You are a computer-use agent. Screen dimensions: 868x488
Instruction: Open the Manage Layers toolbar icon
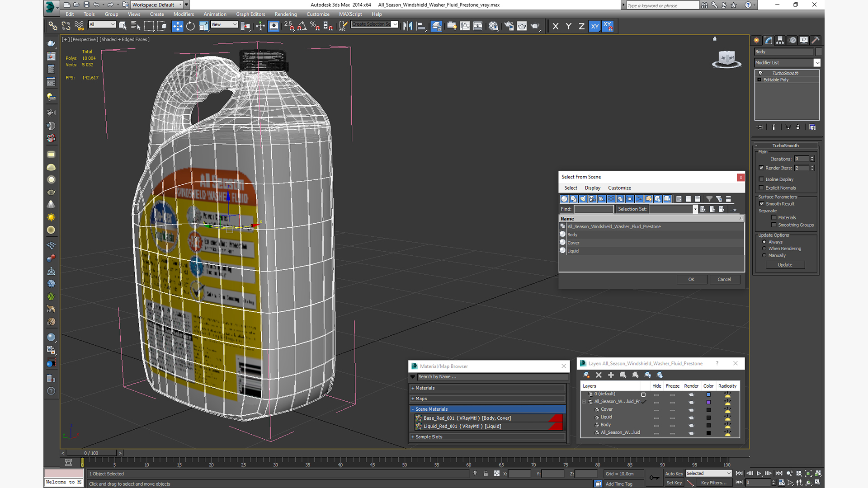click(436, 26)
